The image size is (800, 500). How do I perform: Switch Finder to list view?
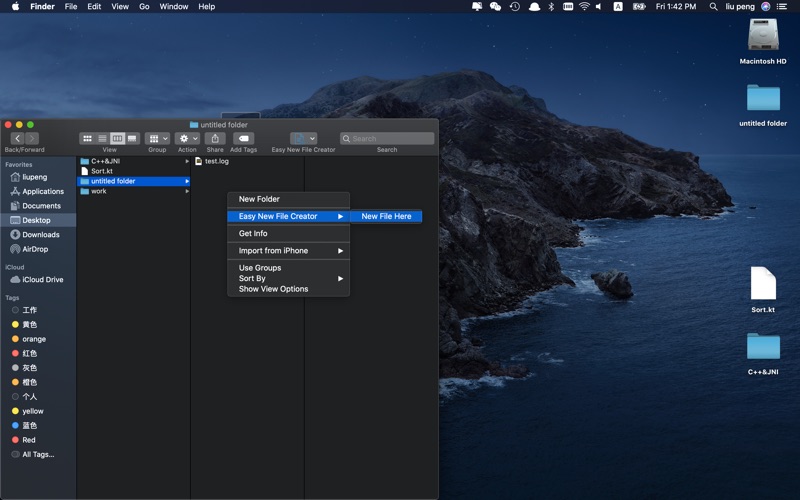(x=102, y=138)
